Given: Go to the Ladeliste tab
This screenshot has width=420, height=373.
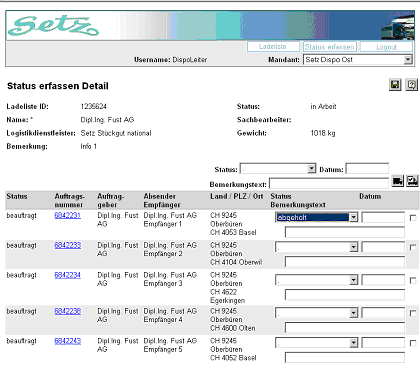Looking at the screenshot, I should (x=273, y=47).
